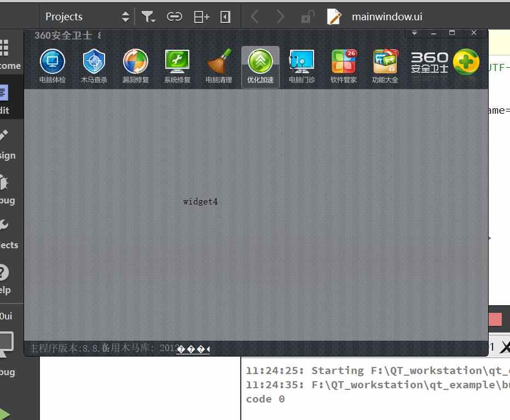Viewport: 510px width, 420px height.
Task: Open Help mode in Qt Creator
Action: point(7,279)
